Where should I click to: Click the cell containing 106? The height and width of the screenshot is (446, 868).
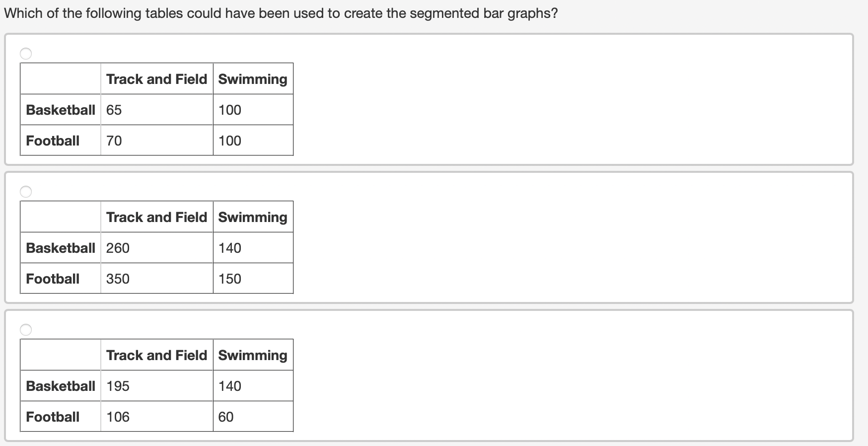118,416
